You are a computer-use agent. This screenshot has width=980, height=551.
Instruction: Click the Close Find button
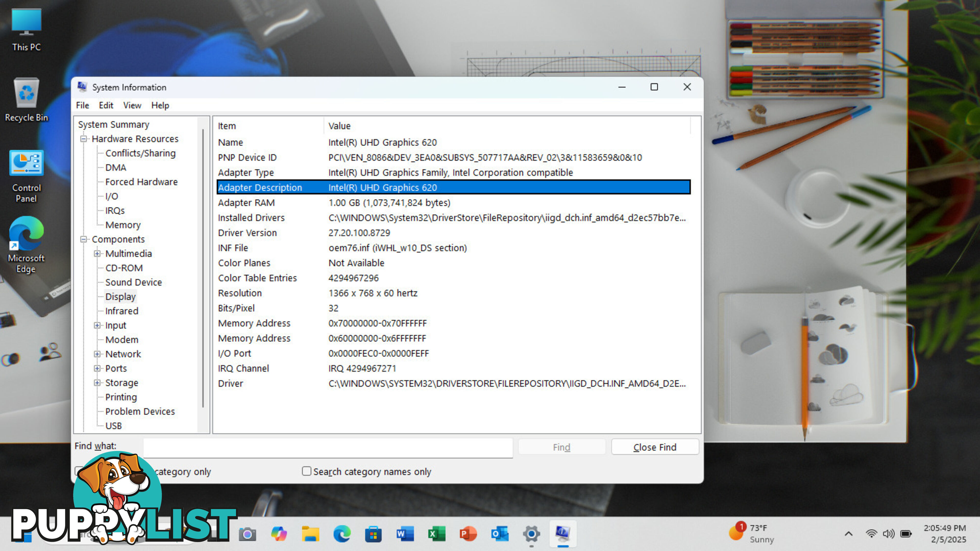pos(655,447)
